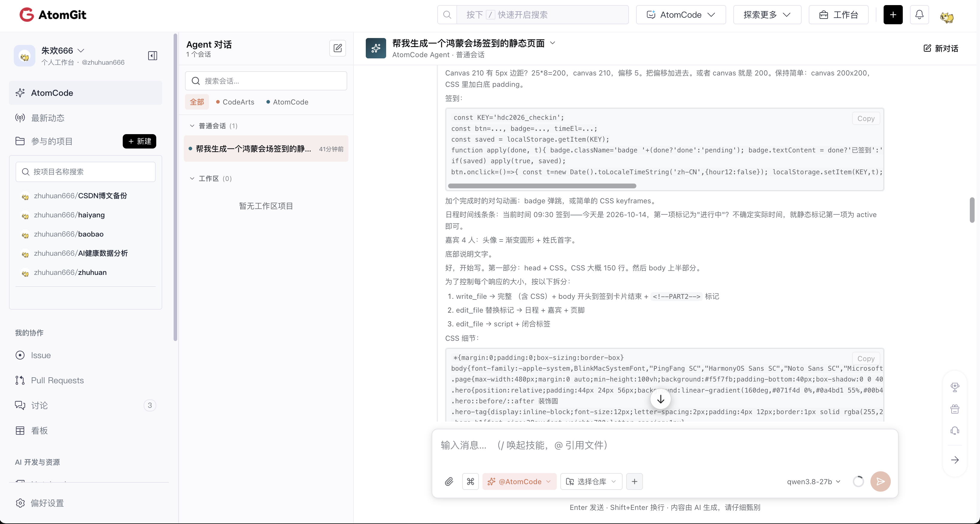
Task: Click the trophy icon in the right floating bar
Action: [x=955, y=387]
